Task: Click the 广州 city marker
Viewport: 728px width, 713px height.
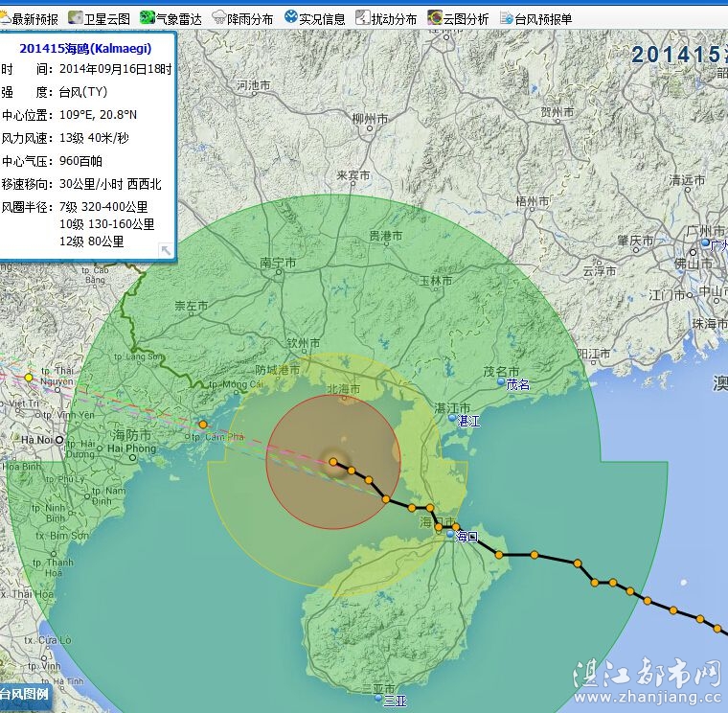Action: 706,243
